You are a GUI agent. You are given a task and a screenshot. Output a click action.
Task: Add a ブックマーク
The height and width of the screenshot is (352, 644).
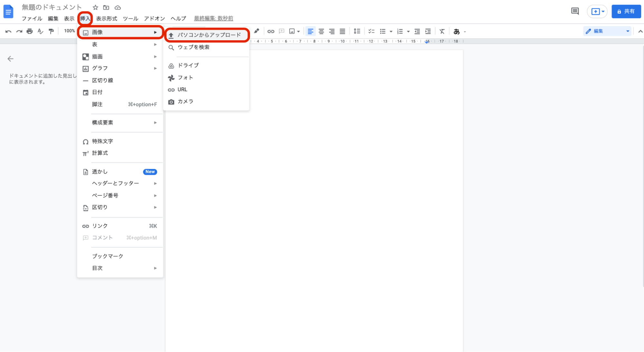pos(120,256)
